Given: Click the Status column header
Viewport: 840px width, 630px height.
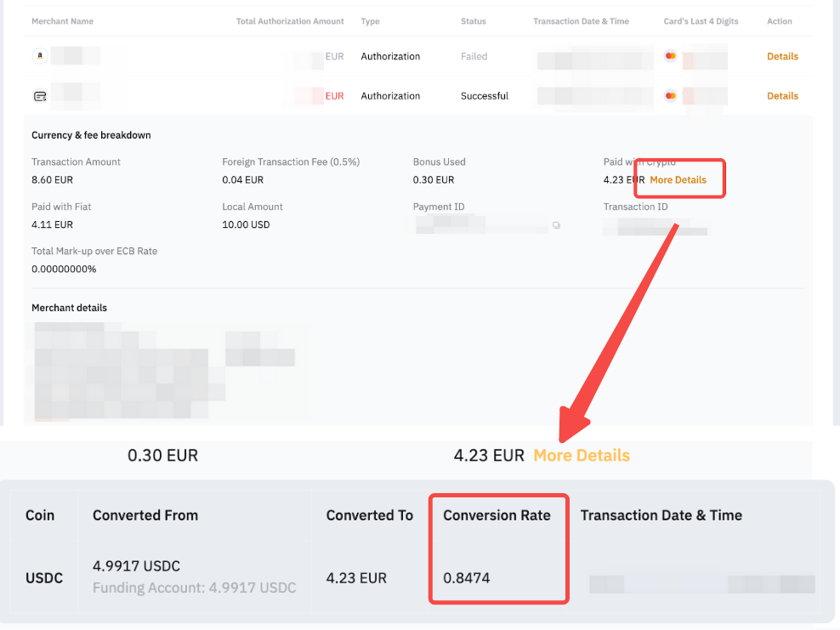Looking at the screenshot, I should coord(473,21).
